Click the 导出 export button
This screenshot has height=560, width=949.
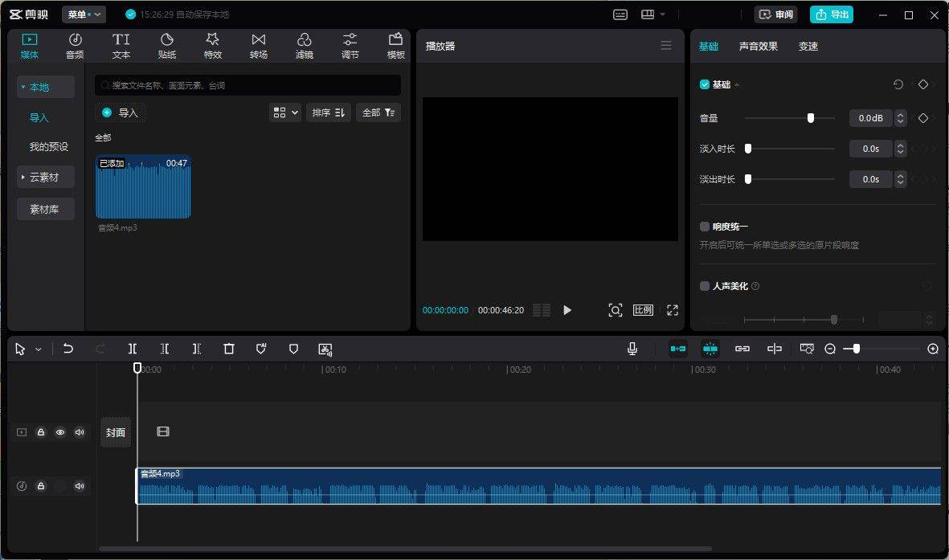coord(831,14)
